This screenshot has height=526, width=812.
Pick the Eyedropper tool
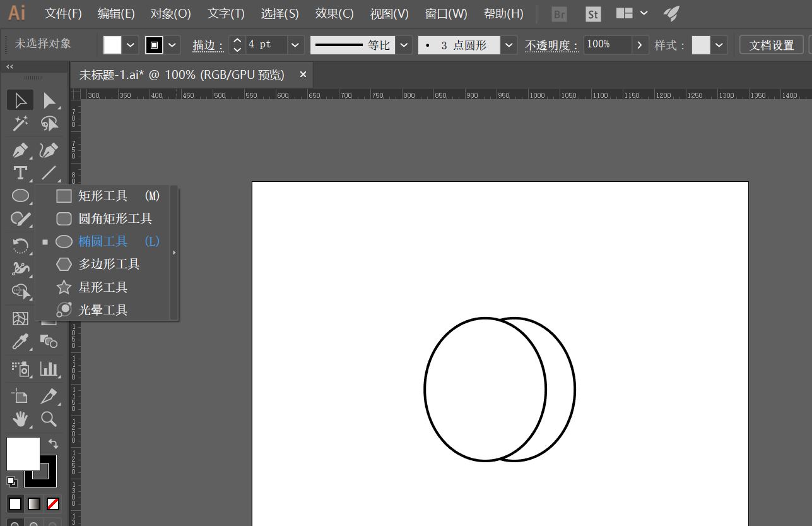(x=20, y=341)
